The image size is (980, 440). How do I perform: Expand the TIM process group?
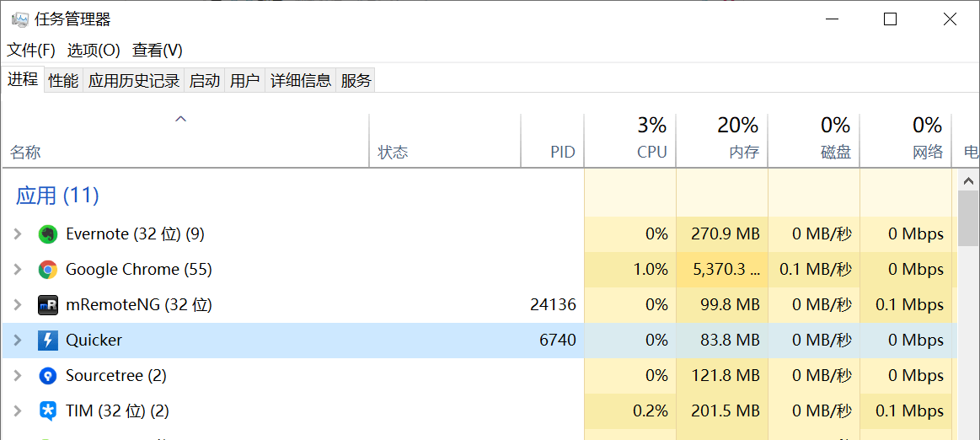coord(18,411)
